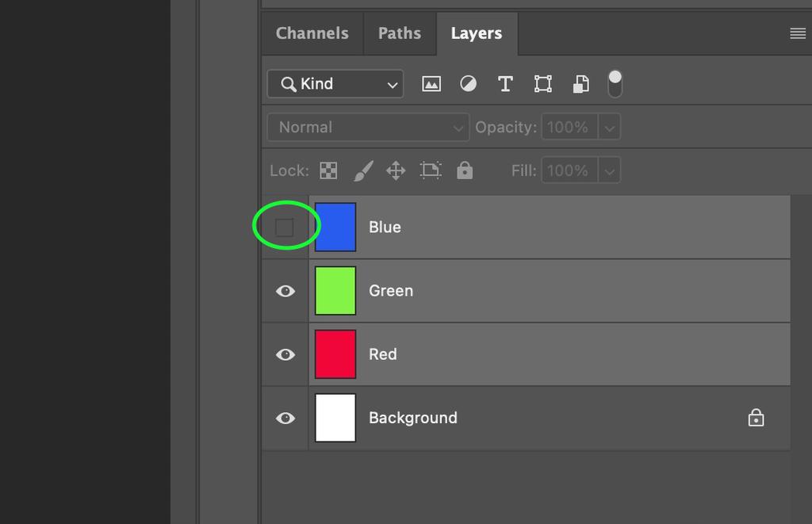Open the Normal blend mode dropdown
812x524 pixels.
click(x=368, y=128)
